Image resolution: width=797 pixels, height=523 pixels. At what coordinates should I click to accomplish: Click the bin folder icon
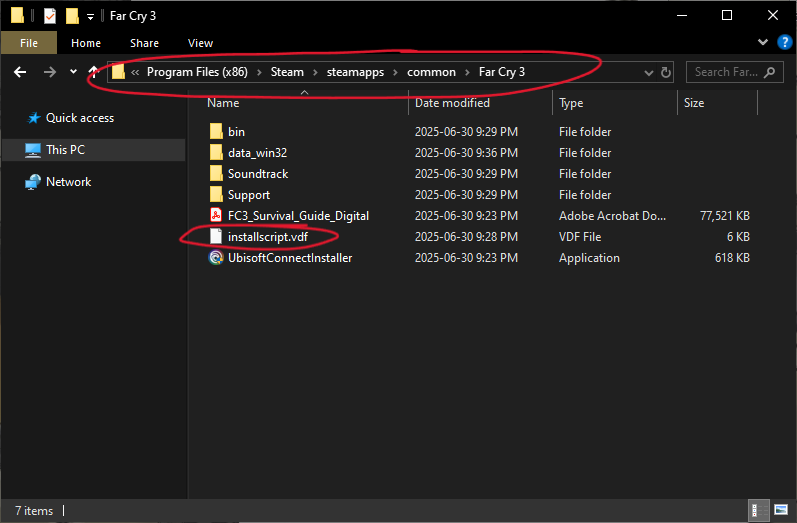(216, 131)
